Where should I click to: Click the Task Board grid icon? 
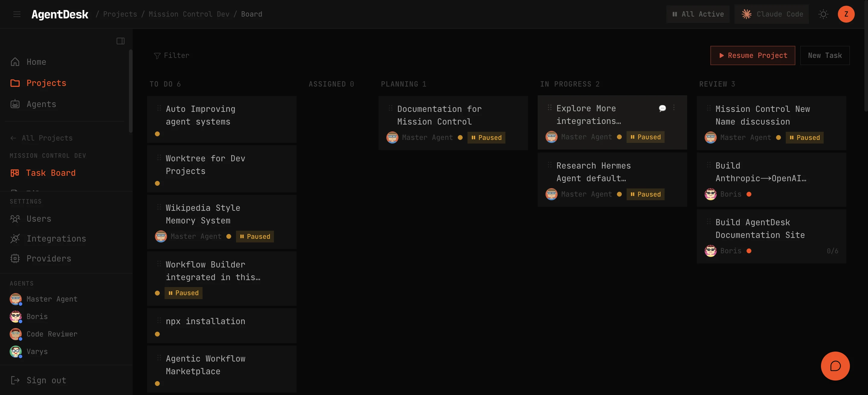[15, 173]
